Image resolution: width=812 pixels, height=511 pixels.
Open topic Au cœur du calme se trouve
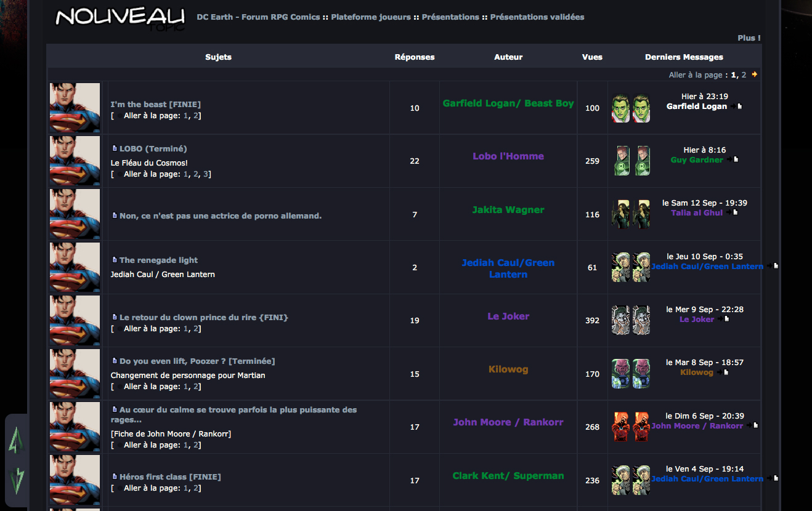point(234,414)
